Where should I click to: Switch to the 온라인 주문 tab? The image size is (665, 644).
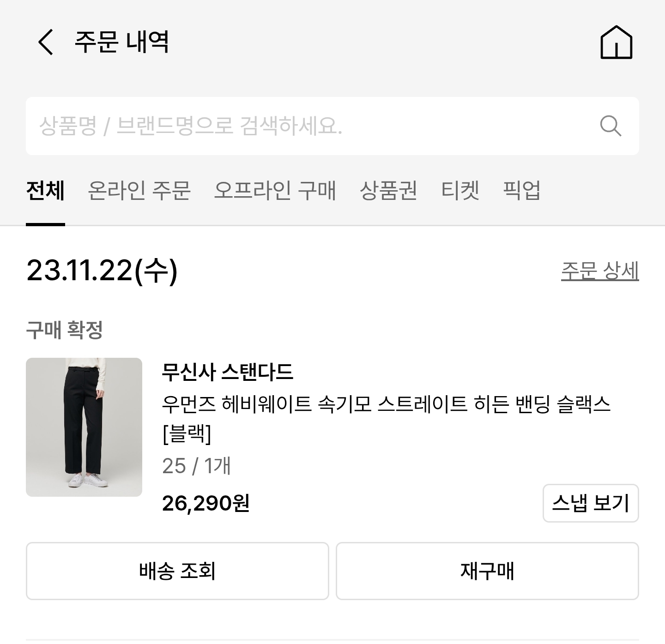(139, 190)
